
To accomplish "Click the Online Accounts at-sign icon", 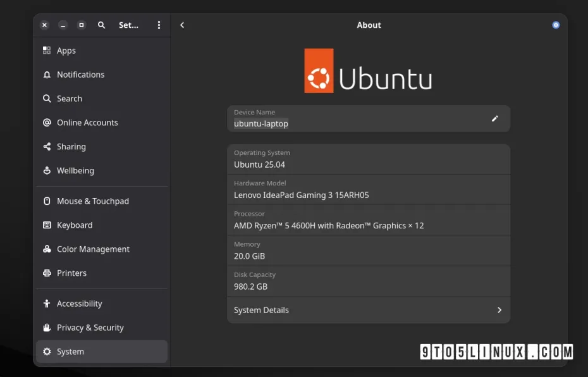I will [x=47, y=122].
